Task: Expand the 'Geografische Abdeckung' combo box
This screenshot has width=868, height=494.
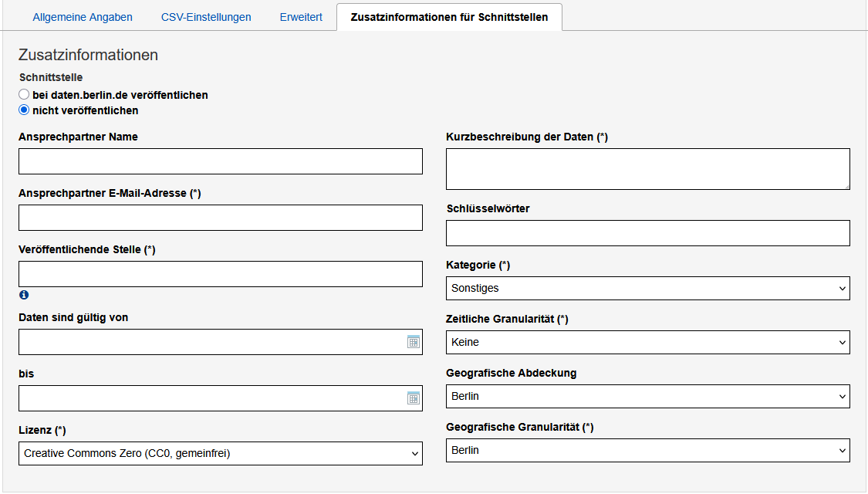Action: point(647,396)
